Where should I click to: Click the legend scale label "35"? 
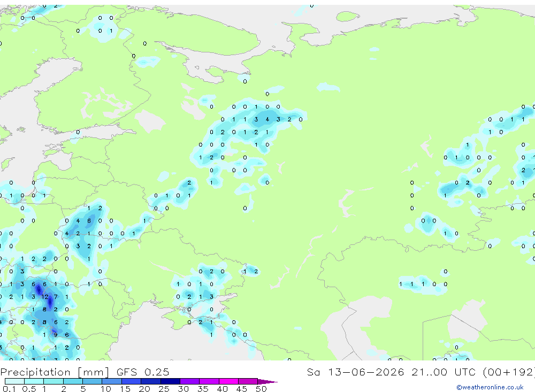[x=203, y=389]
